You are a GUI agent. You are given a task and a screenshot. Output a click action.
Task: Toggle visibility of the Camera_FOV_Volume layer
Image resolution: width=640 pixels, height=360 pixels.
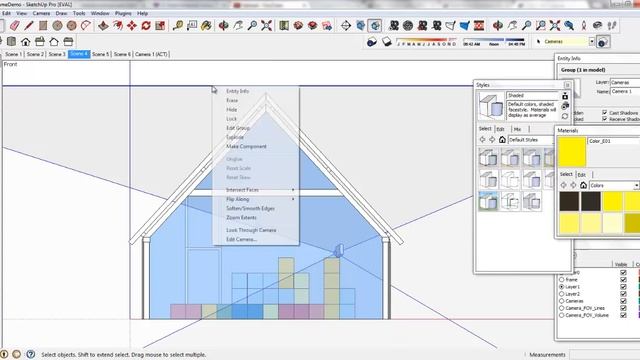click(623, 315)
